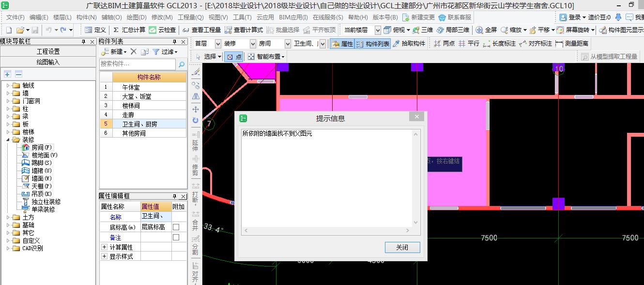Open the 楼层(L) menu
The image size is (644, 285).
62,17
